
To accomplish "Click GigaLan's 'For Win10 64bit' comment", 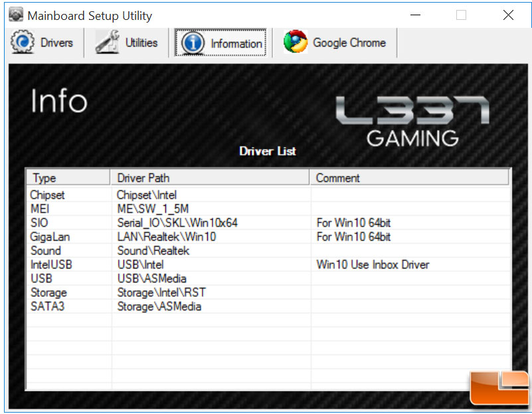I will (x=353, y=236).
